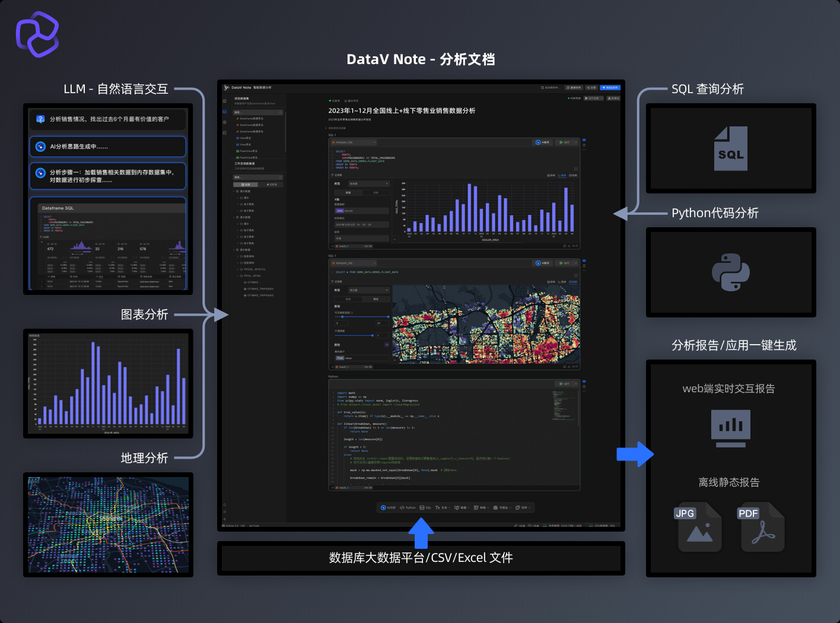Click the 文本 text tool icon

438,507
